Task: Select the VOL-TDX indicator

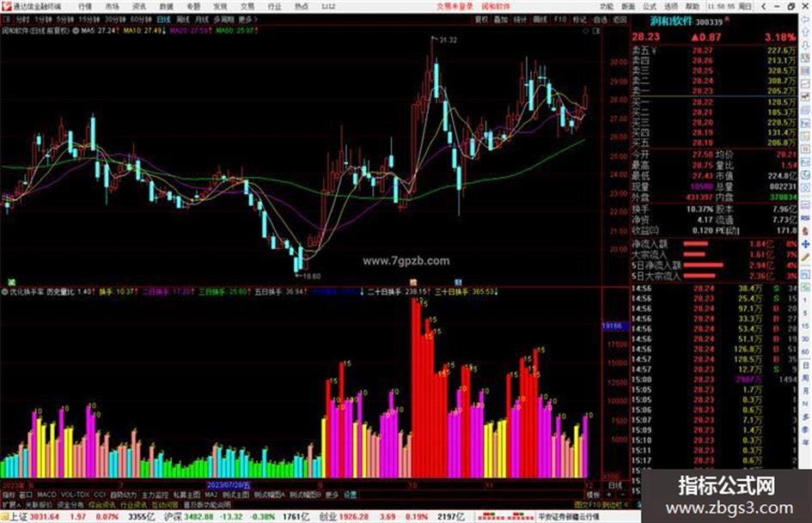Action: [75, 495]
